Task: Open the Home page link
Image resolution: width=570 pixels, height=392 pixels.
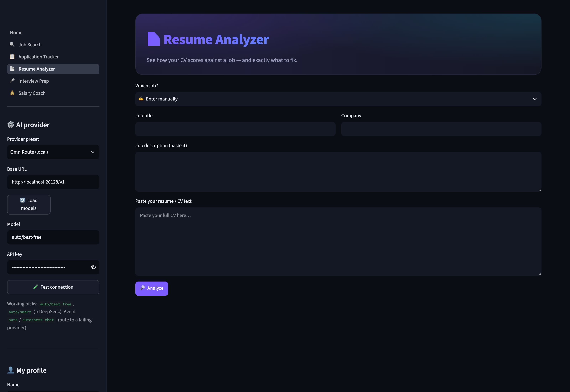Action: 16,32
